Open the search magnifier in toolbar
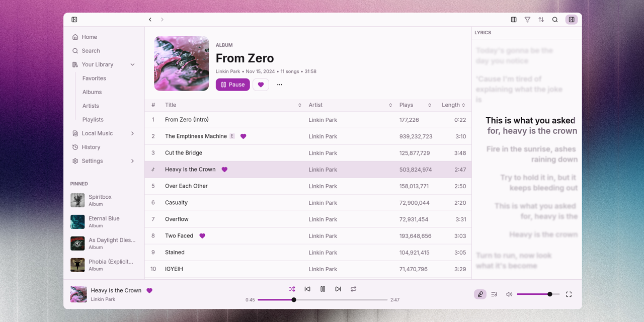Image resolution: width=644 pixels, height=322 pixels. pos(555,20)
